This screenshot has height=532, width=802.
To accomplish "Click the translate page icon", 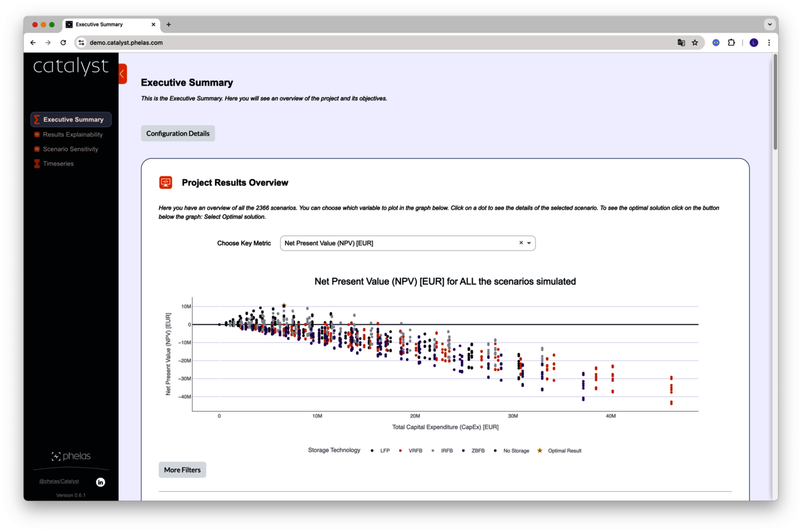I will 681,43.
